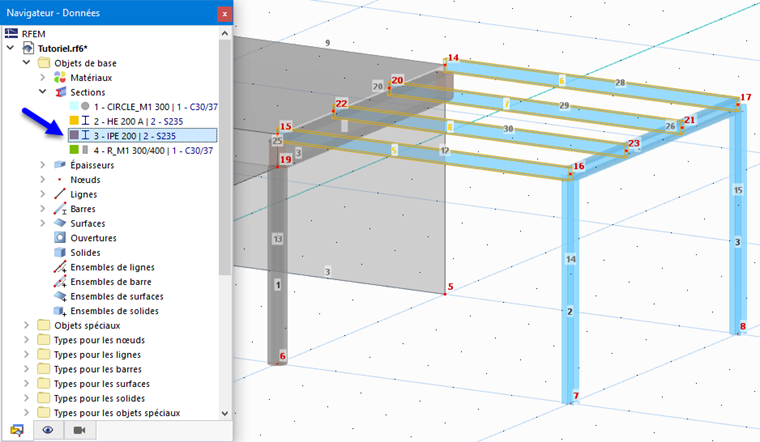Expand Types pour les nœuds folder
The width and height of the screenshot is (760, 442).
27,340
